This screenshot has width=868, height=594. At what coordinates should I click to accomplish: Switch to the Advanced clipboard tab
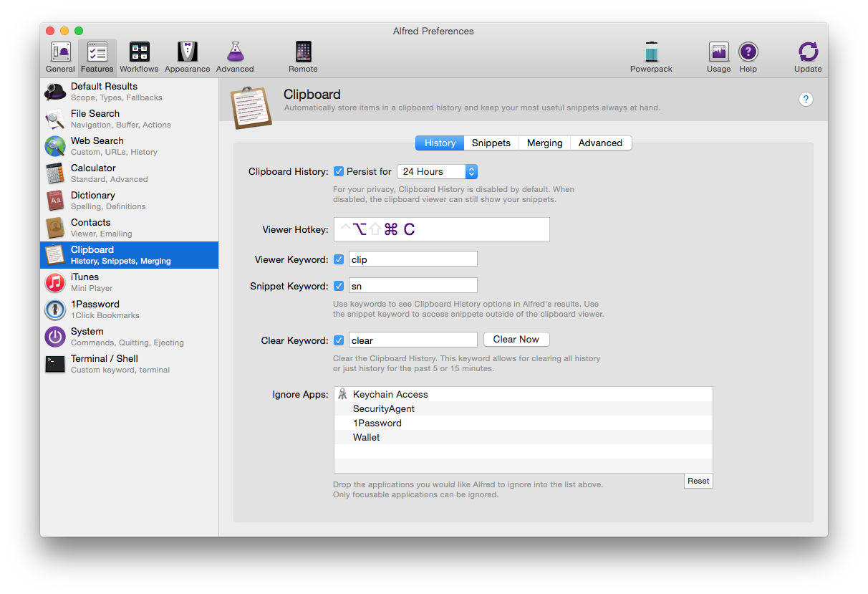(x=600, y=143)
